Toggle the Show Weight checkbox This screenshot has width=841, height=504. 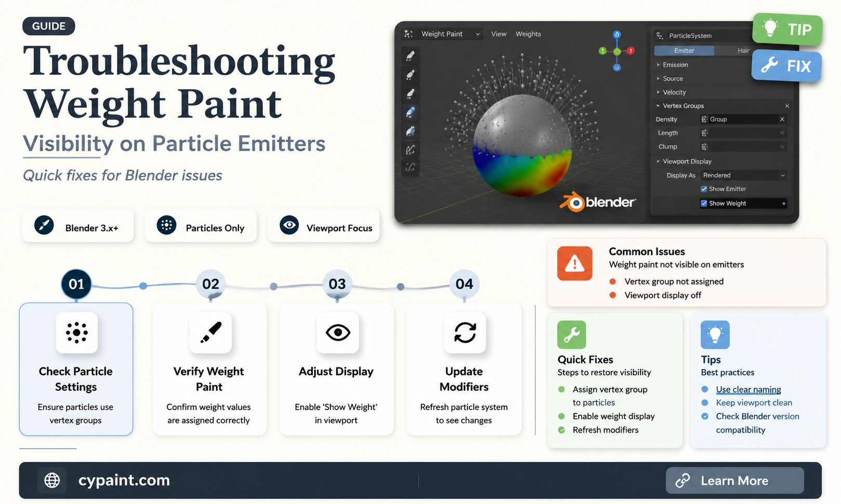(x=704, y=203)
